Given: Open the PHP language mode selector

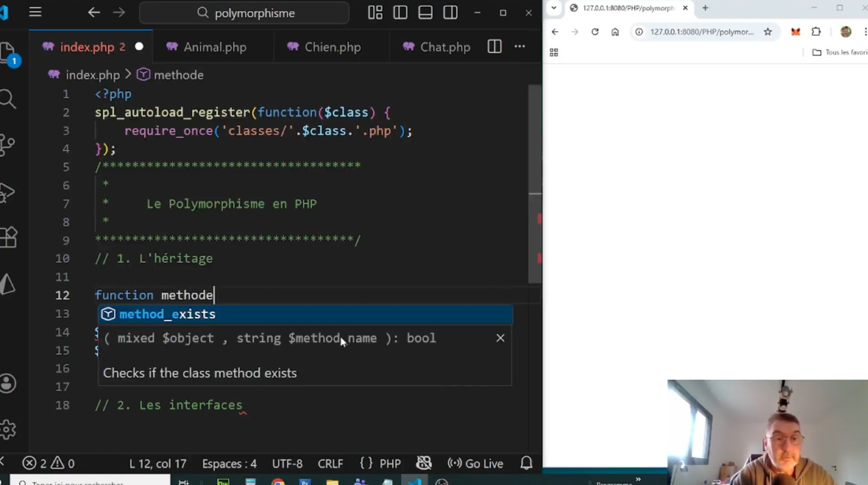Looking at the screenshot, I should point(381,463).
